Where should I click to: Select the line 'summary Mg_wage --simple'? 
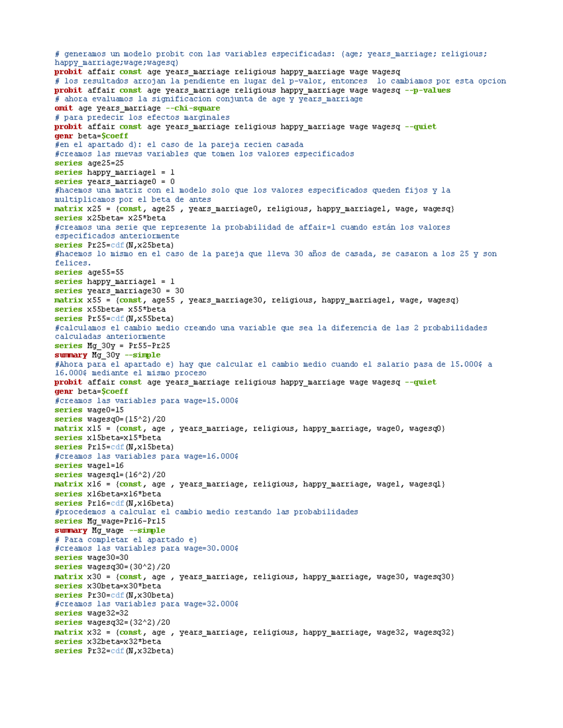110,531
